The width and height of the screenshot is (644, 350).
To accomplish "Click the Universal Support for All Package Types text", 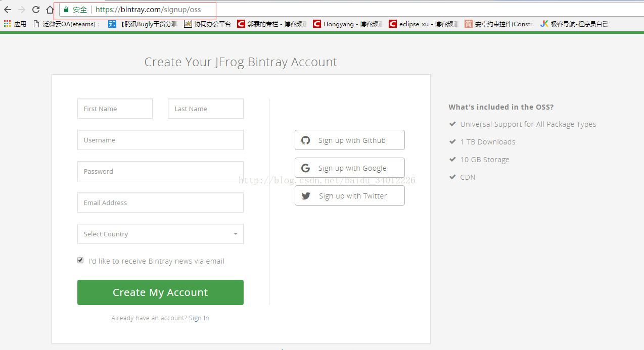I will tap(528, 124).
